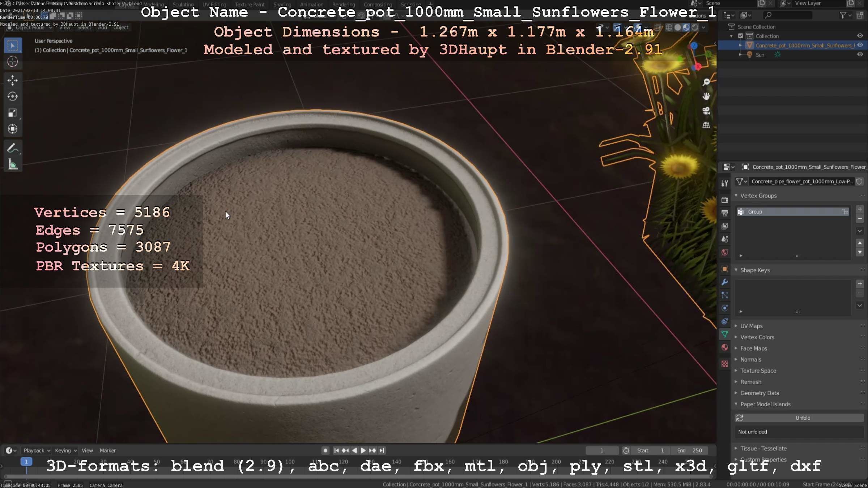Expand the Geometry Data panel

[x=736, y=393]
